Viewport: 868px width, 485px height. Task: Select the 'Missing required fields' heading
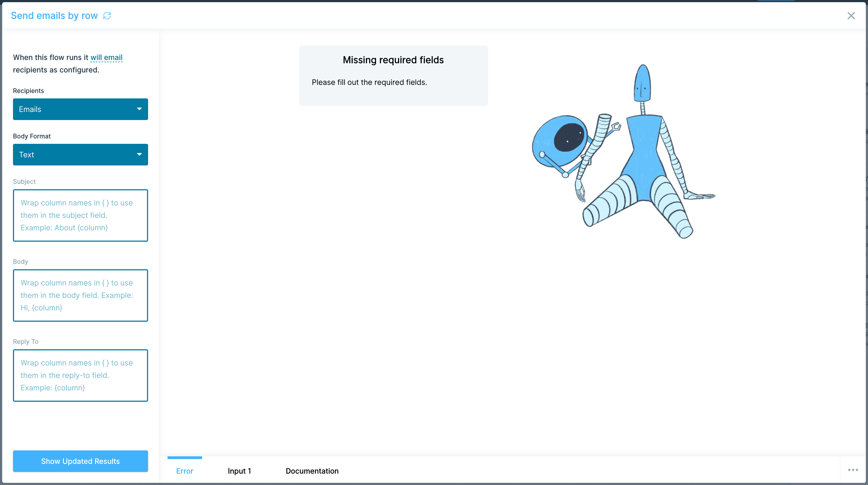point(393,60)
